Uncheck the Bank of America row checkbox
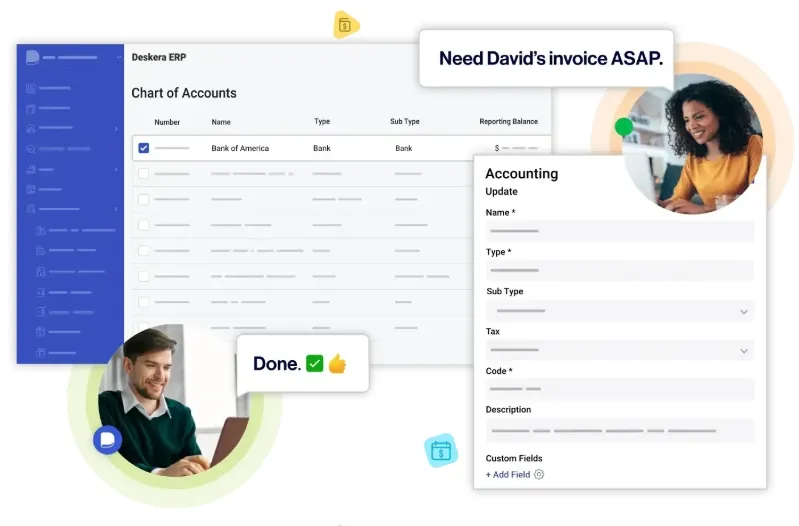Screen dimensions: 799x526 tap(144, 148)
